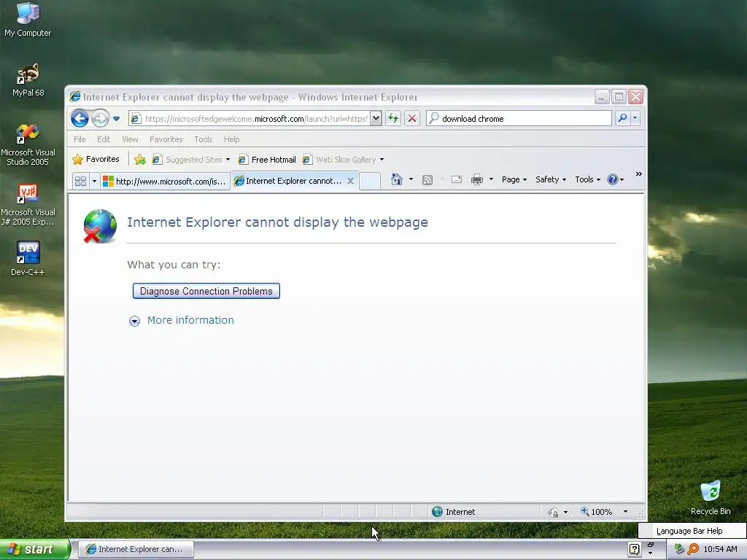Open the tab list dropdown arrow
This screenshot has width=747, height=560.
(94, 182)
